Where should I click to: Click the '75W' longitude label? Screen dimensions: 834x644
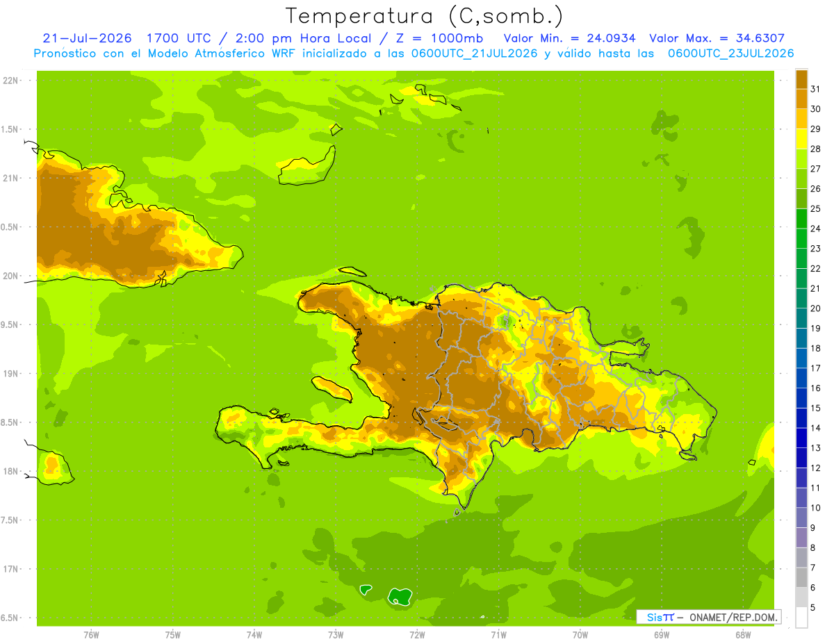173,634
